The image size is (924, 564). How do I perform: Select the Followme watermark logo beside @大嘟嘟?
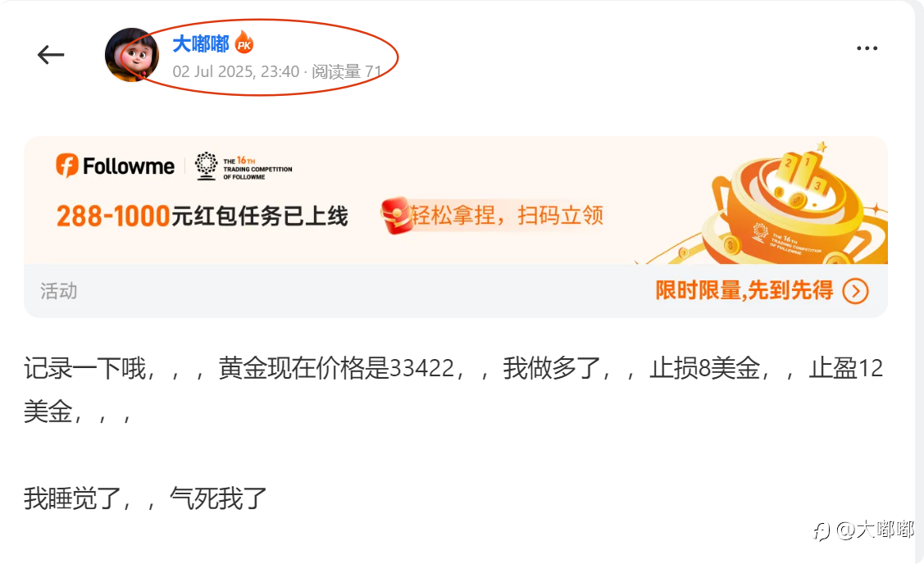822,531
